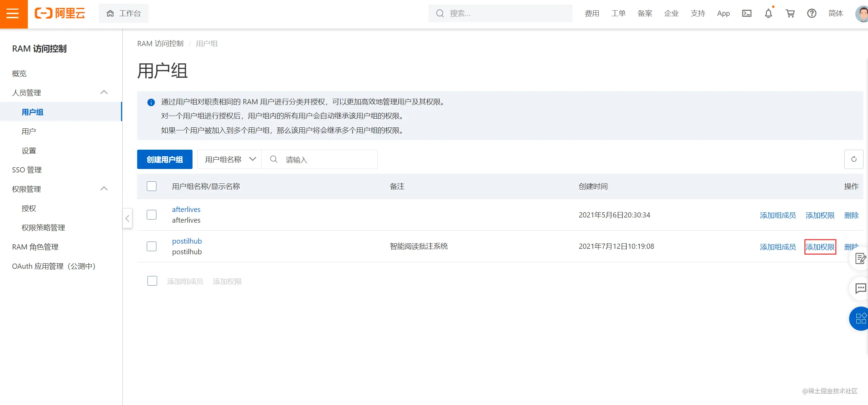868x405 pixels.
Task: Open the Cloud Shell terminal icon
Action: click(747, 13)
